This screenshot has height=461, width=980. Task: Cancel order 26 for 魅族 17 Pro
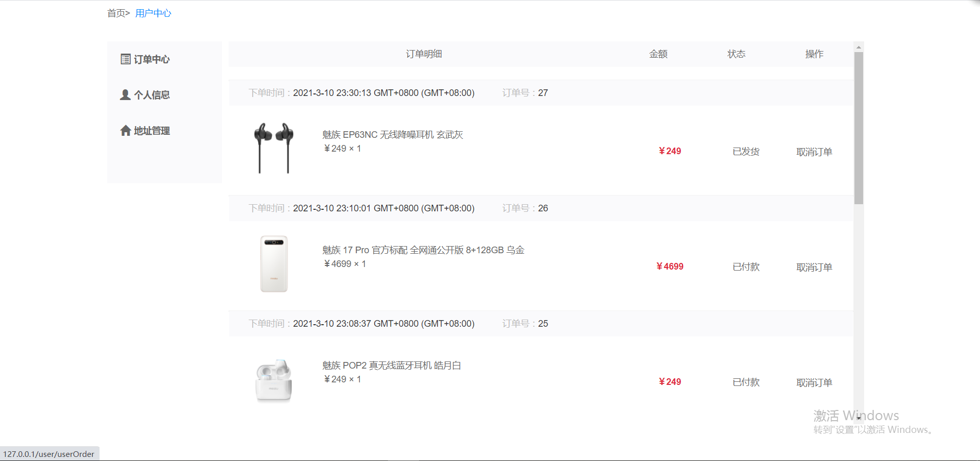click(x=814, y=268)
